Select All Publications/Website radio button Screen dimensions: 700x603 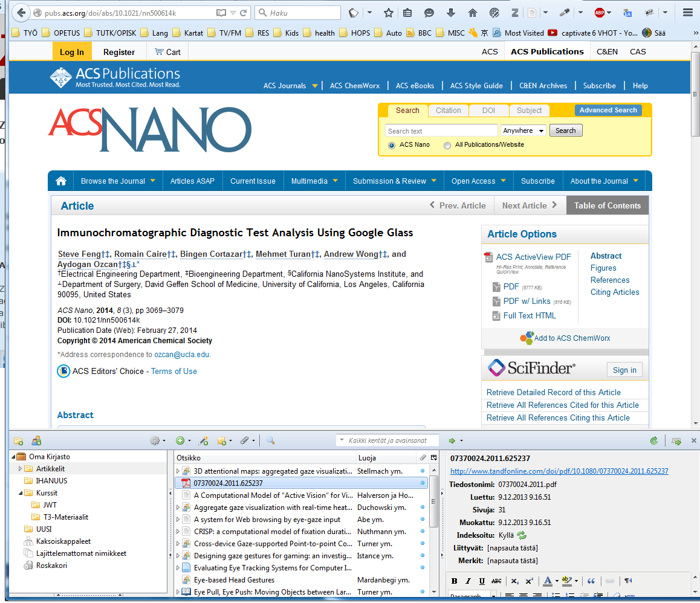(x=447, y=145)
